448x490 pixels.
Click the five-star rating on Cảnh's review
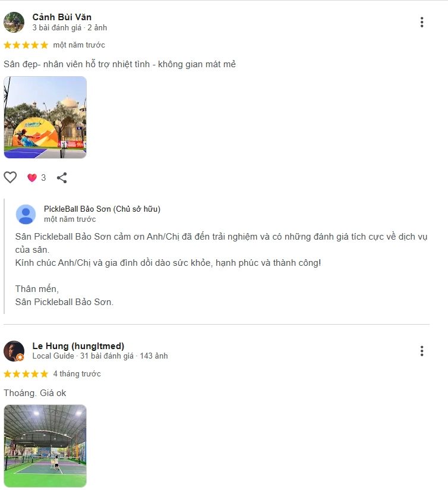point(26,45)
